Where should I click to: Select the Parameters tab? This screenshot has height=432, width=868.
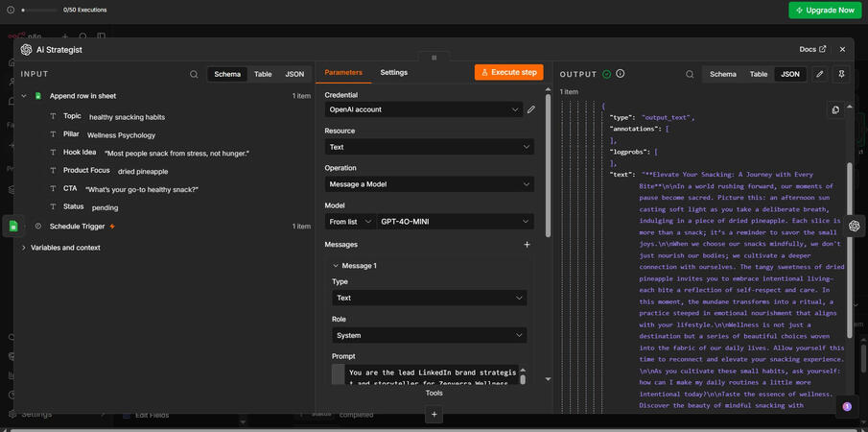[x=343, y=73]
